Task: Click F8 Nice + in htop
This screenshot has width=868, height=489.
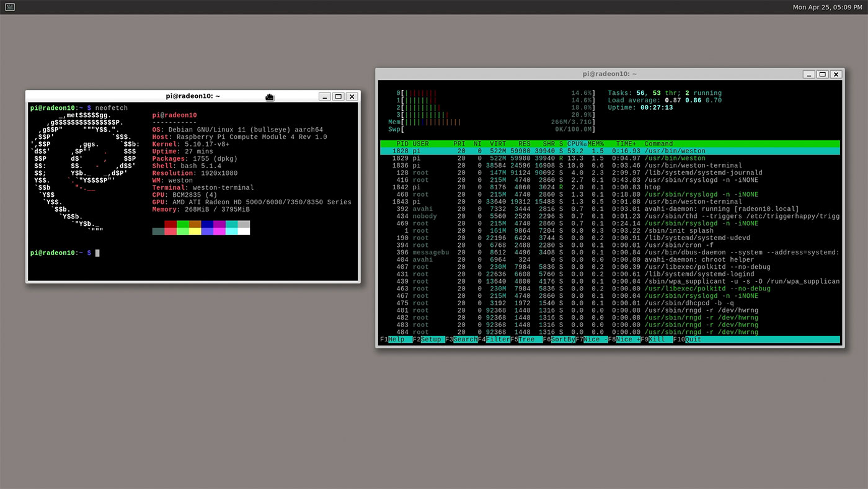Action: click(624, 339)
